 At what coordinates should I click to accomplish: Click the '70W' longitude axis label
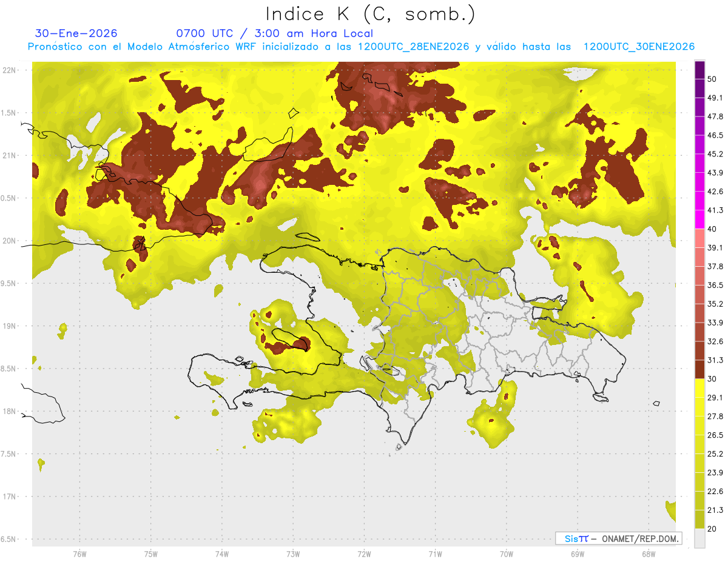point(507,554)
